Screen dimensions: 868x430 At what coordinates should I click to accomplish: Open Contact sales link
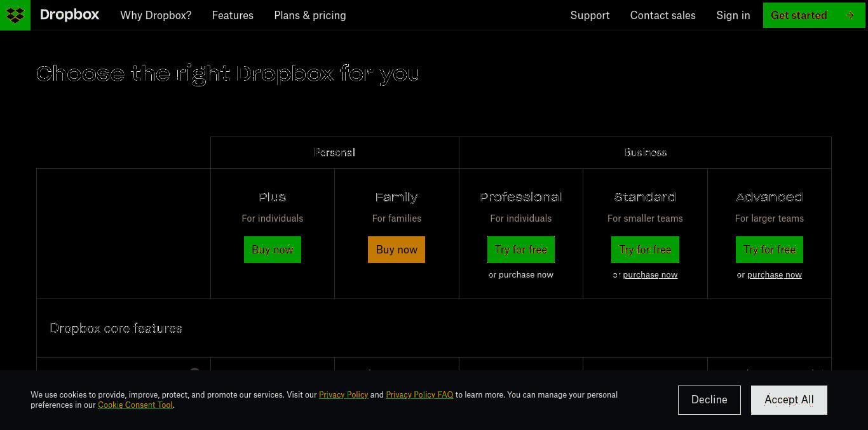(663, 15)
